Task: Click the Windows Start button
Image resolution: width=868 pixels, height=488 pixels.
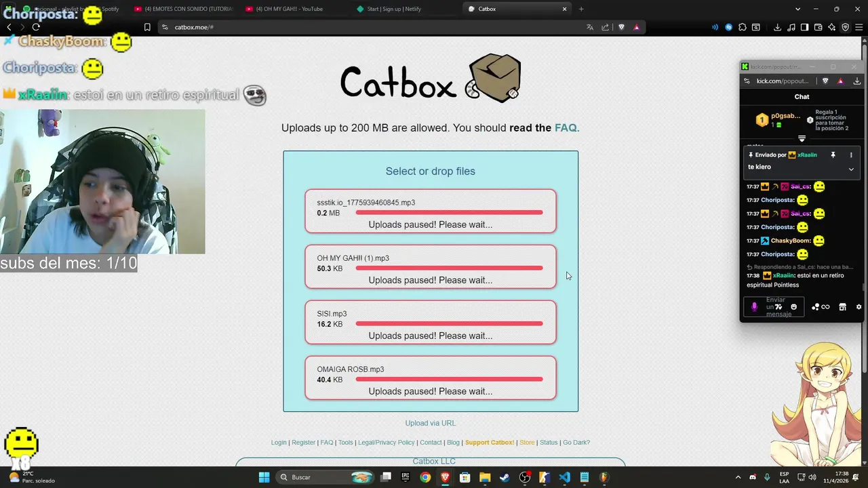Action: 264,477
